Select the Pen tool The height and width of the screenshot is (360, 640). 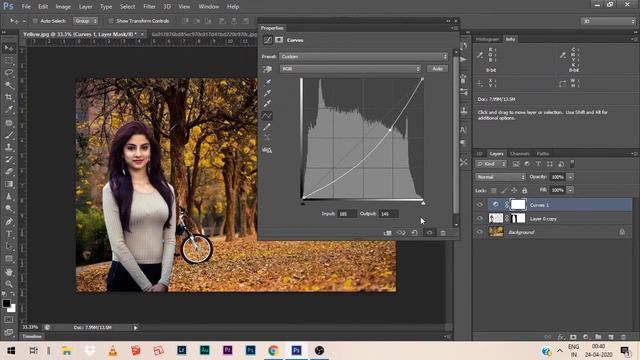click(9, 222)
